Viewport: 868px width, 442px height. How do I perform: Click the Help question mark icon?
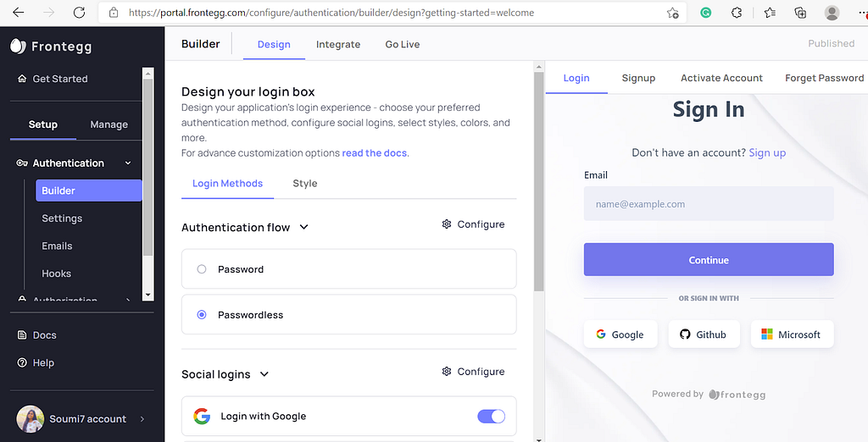[x=22, y=363]
